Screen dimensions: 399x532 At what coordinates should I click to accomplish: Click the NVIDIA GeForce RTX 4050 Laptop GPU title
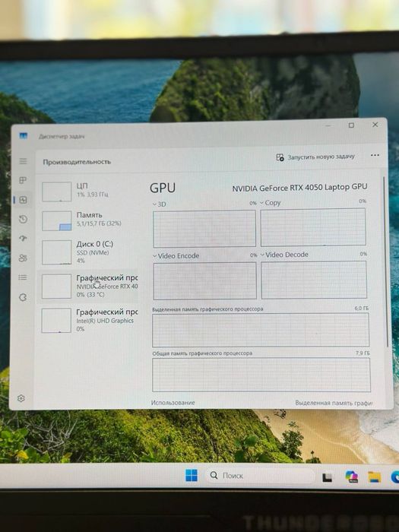pos(299,188)
